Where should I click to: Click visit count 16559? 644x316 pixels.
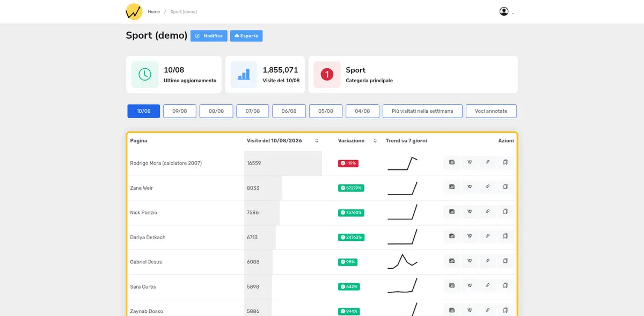pos(254,163)
